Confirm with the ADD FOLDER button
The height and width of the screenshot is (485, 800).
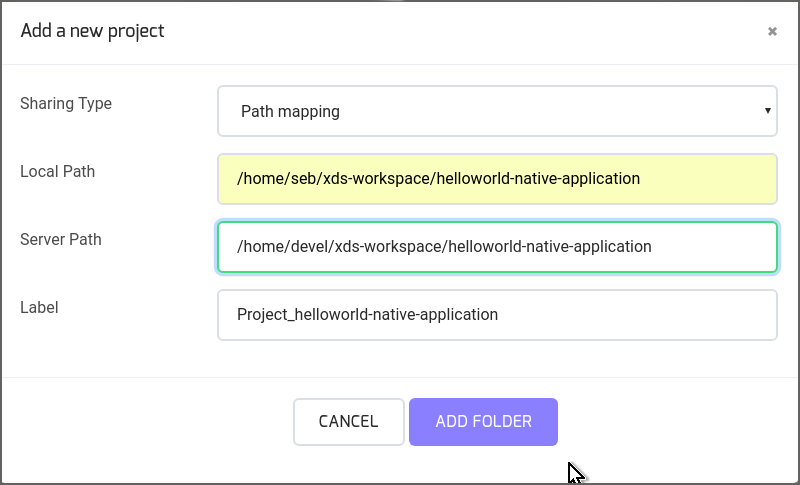click(x=483, y=422)
